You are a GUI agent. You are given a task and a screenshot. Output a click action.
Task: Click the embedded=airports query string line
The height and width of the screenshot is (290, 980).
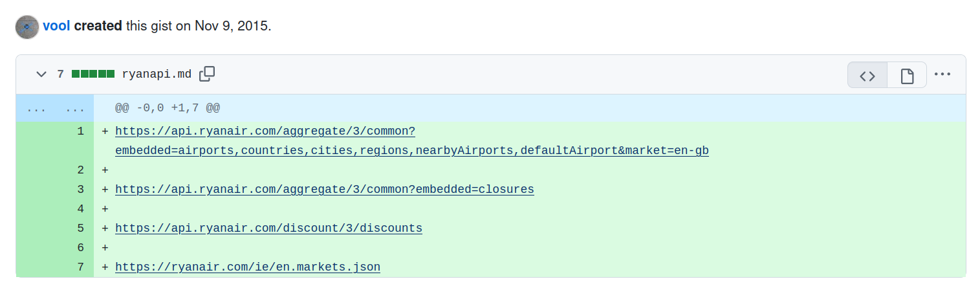[411, 151]
